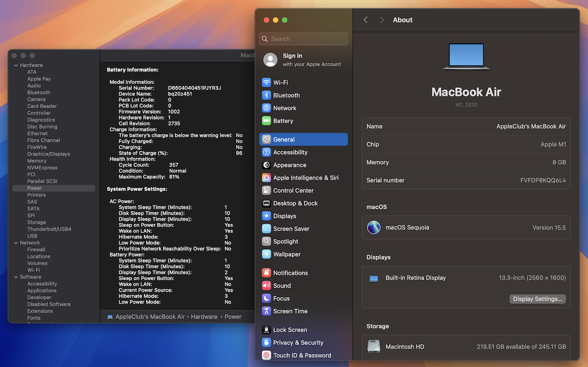This screenshot has width=588, height=367.
Task: Open the Wallpaper icon
Action: 266,254
